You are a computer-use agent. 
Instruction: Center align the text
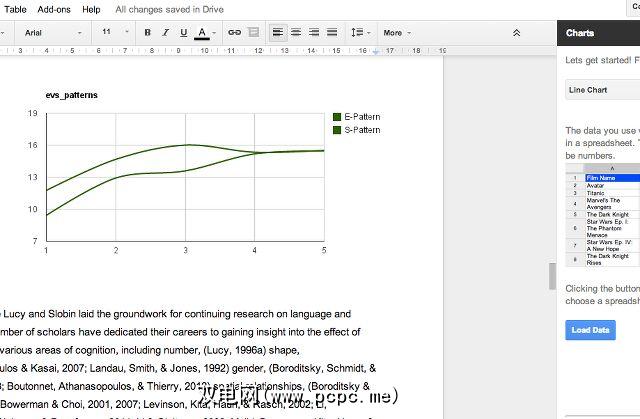click(x=297, y=32)
